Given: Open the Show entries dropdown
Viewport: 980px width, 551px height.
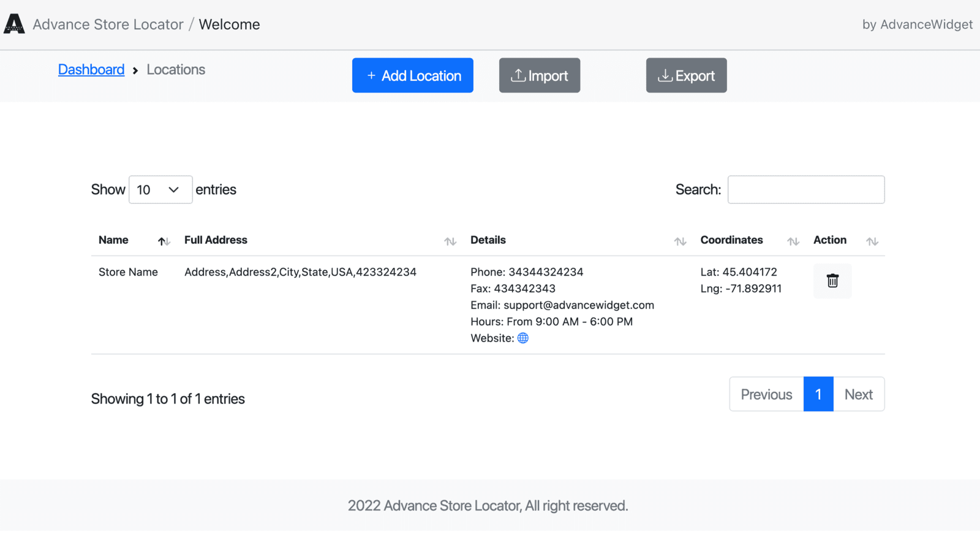Looking at the screenshot, I should tap(160, 190).
